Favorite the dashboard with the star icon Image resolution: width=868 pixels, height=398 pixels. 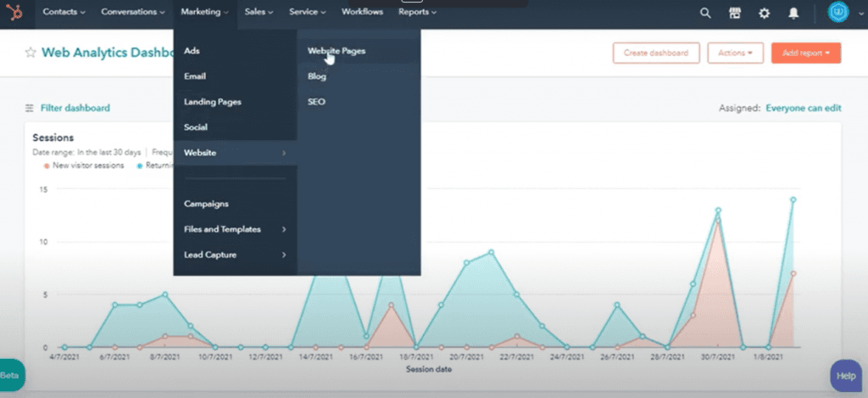click(31, 53)
